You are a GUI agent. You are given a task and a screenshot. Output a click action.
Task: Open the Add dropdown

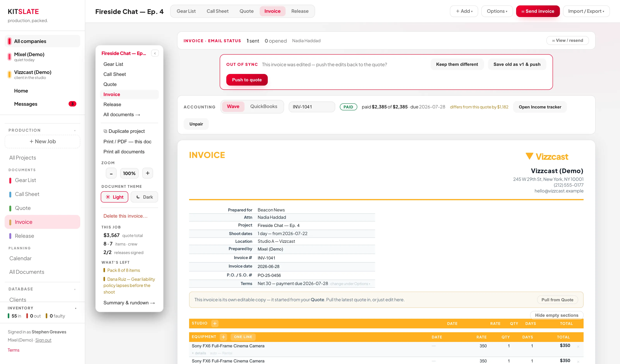click(x=464, y=11)
